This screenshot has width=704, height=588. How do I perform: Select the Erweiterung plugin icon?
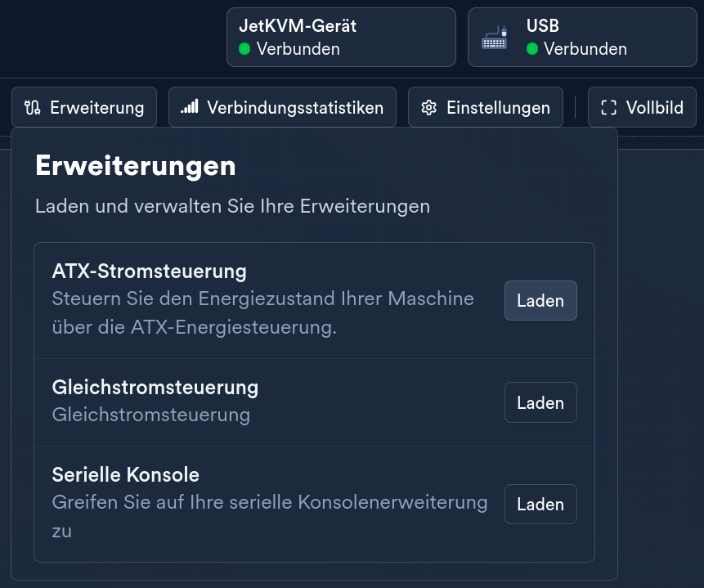pos(32,107)
